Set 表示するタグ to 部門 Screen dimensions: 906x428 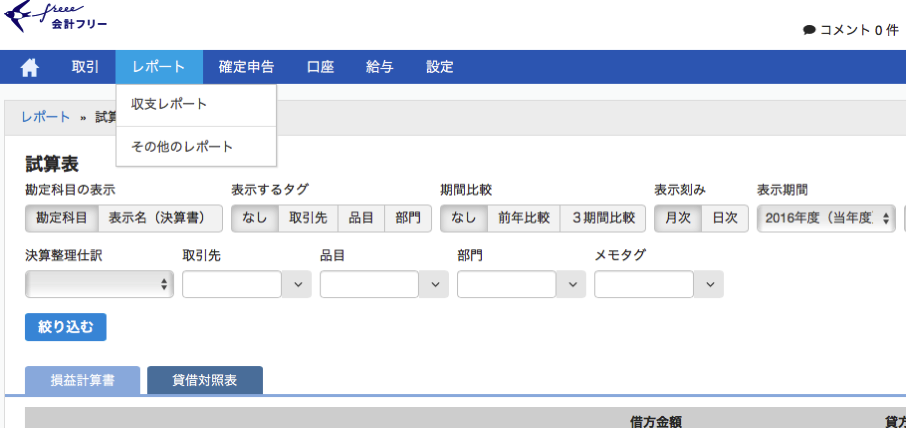(x=408, y=218)
